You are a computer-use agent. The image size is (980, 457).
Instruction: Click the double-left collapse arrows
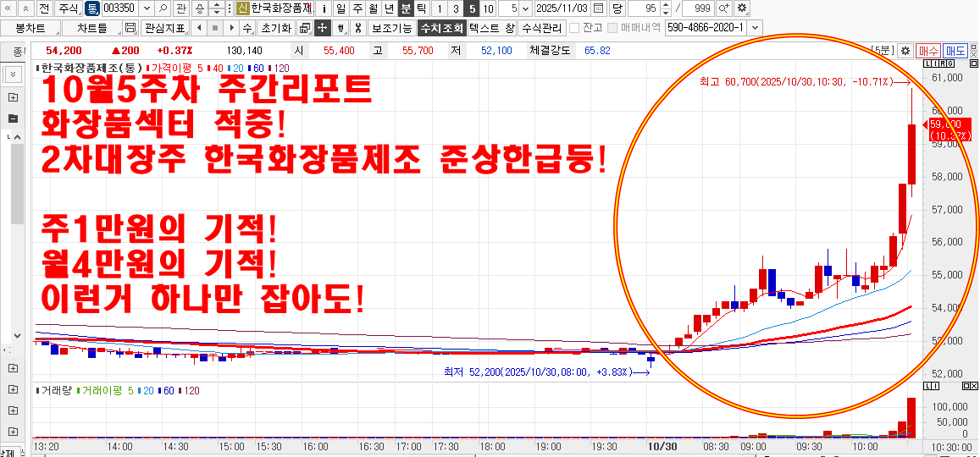tap(8, 8)
